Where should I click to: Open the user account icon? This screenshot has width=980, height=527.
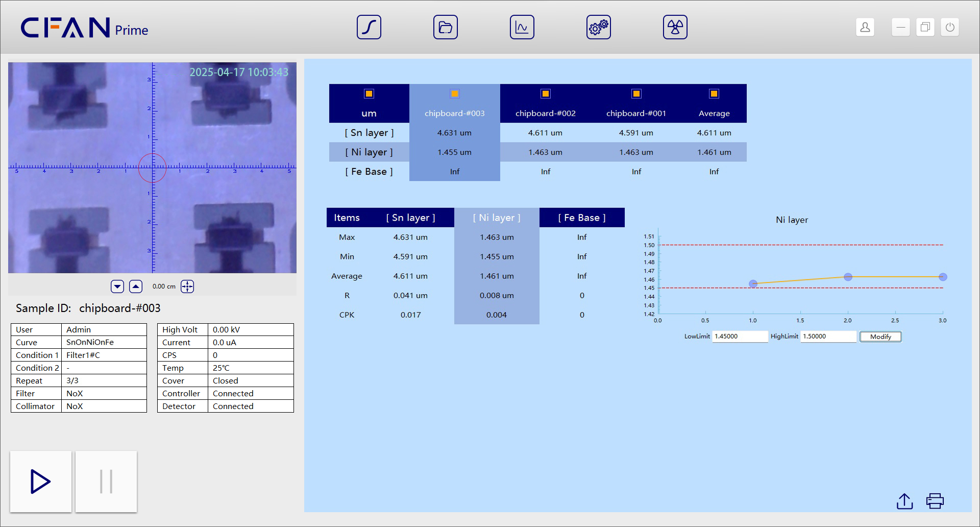[865, 27]
